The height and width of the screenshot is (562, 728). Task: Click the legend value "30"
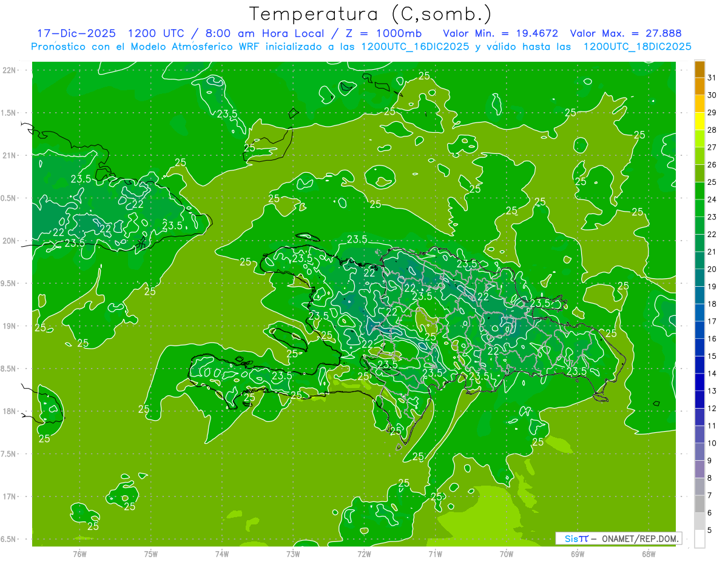click(712, 95)
